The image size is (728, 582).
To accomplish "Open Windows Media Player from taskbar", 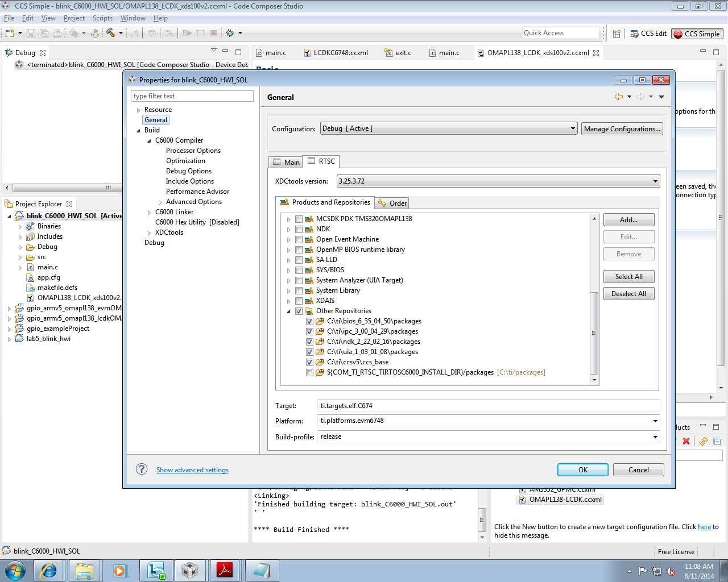I will (x=119, y=570).
